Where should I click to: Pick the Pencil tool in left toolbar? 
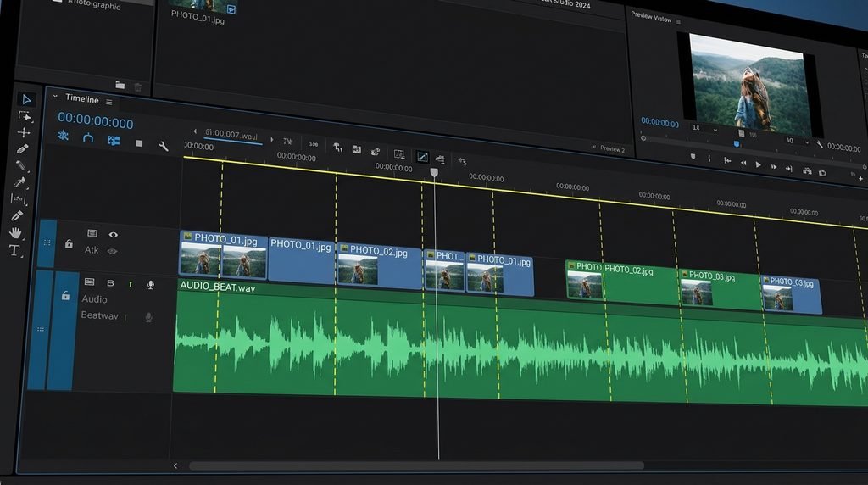(x=22, y=149)
